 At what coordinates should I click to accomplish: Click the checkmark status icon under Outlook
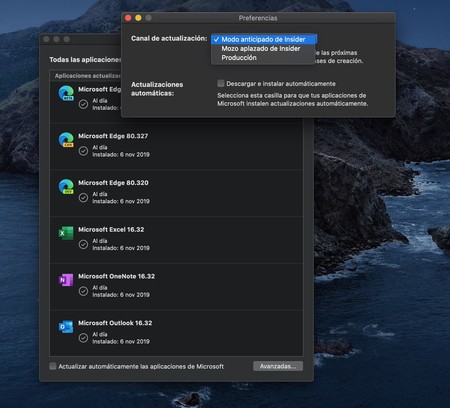pos(83,338)
